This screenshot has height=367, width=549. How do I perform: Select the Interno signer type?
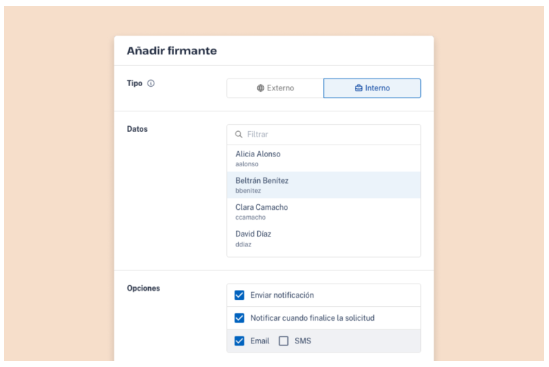click(372, 88)
